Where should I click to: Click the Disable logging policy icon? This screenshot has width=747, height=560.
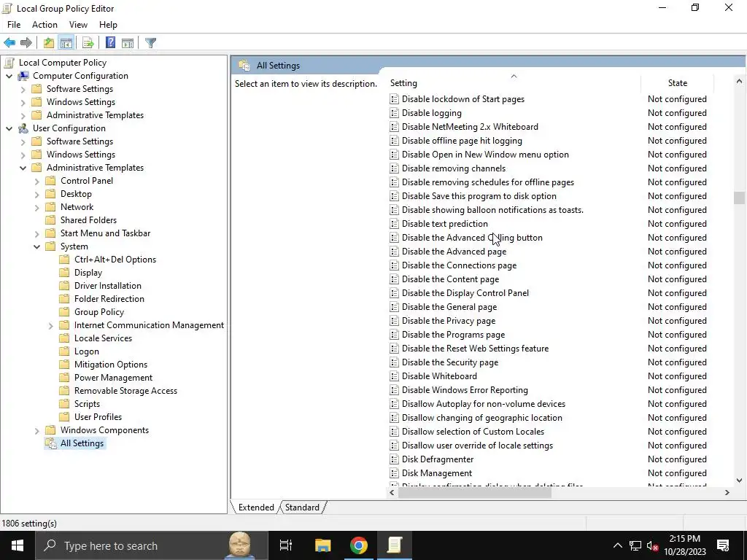click(x=394, y=113)
